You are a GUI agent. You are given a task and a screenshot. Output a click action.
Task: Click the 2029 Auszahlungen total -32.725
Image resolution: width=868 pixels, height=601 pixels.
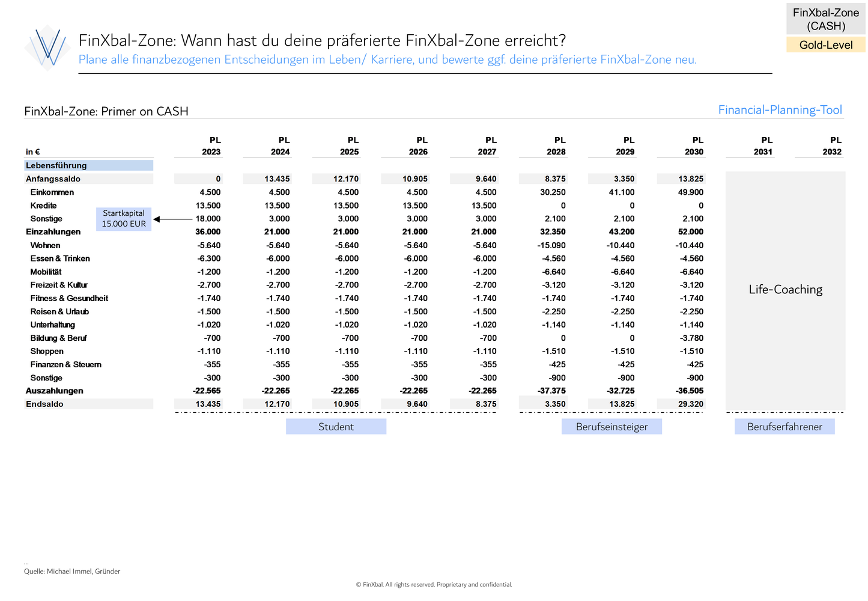pos(621,391)
